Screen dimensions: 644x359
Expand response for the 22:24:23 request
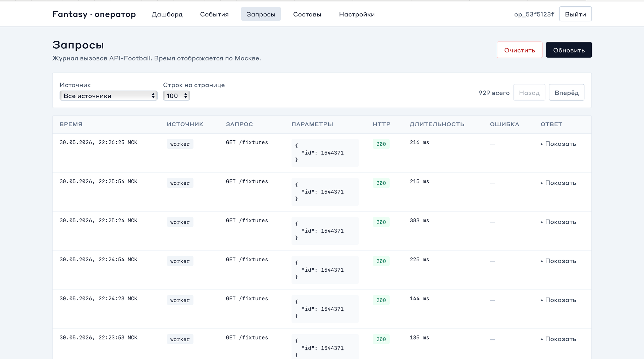pyautogui.click(x=558, y=300)
